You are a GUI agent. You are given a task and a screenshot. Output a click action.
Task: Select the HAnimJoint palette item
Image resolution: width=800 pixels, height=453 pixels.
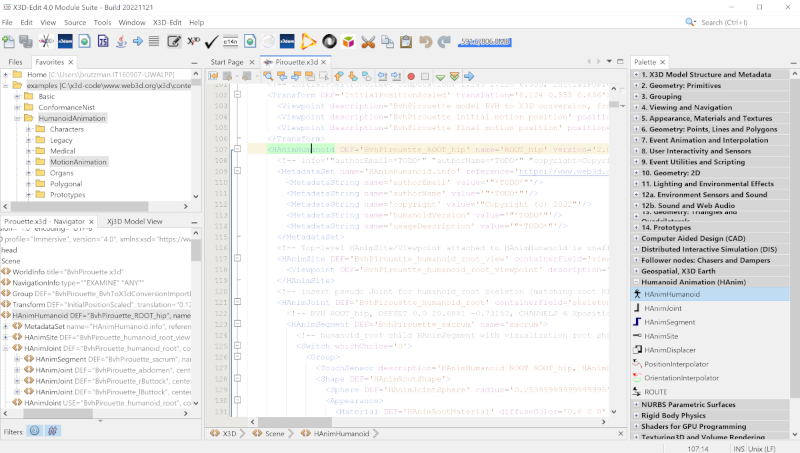(x=662, y=308)
